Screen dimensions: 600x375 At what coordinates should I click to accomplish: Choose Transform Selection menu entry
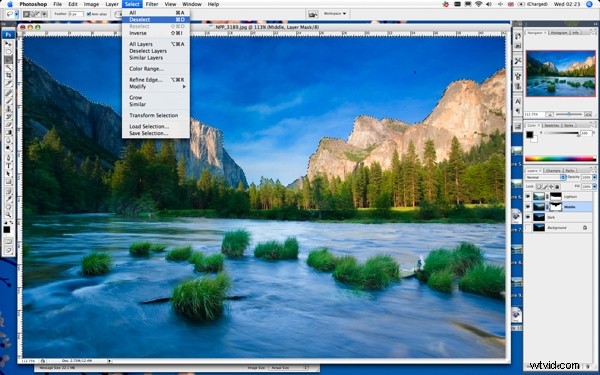(156, 115)
